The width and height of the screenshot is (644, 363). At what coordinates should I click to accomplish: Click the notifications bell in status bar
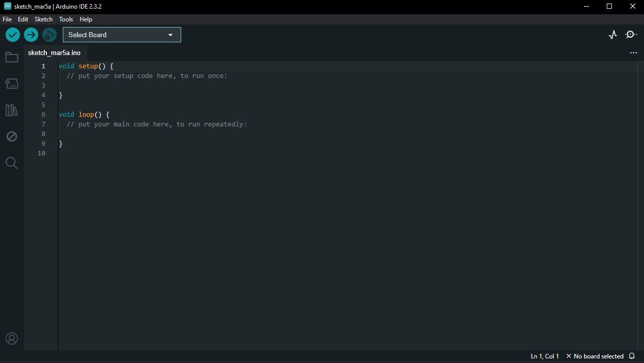632,356
